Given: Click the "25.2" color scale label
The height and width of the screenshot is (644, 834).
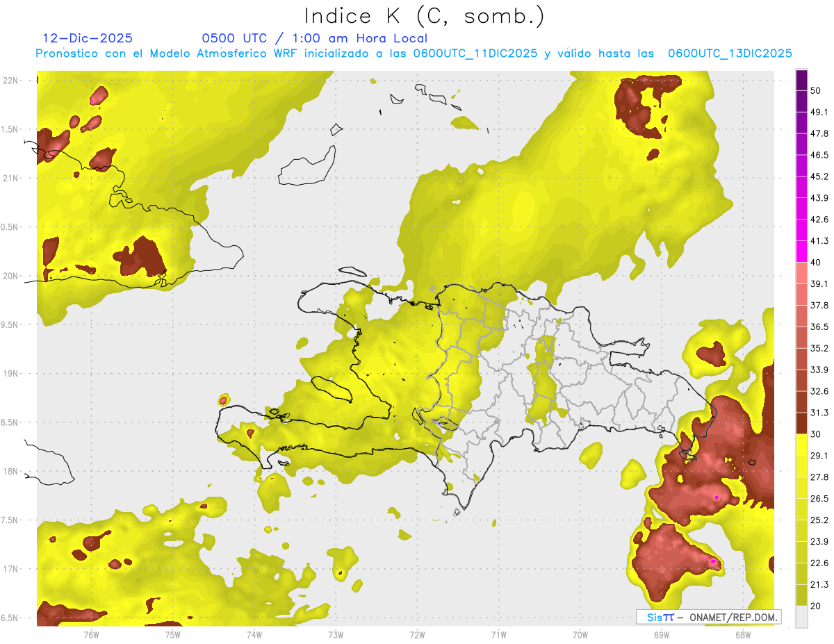Looking at the screenshot, I should coord(819,520).
